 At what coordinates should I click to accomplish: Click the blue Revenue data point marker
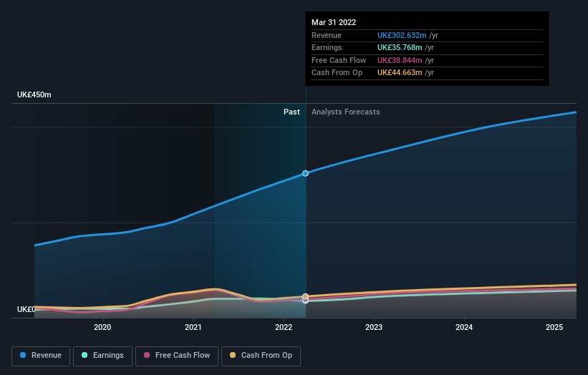click(x=306, y=173)
